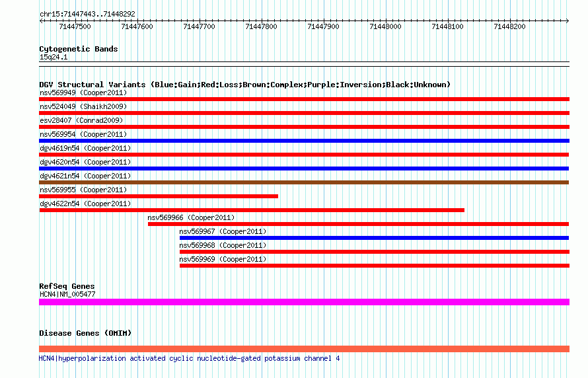588x378 pixels.
Task: Click ruler position 71448000
Action: (x=385, y=26)
